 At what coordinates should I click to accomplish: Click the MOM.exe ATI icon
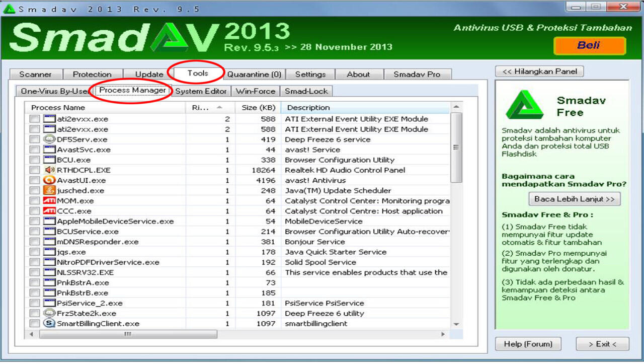coord(49,201)
